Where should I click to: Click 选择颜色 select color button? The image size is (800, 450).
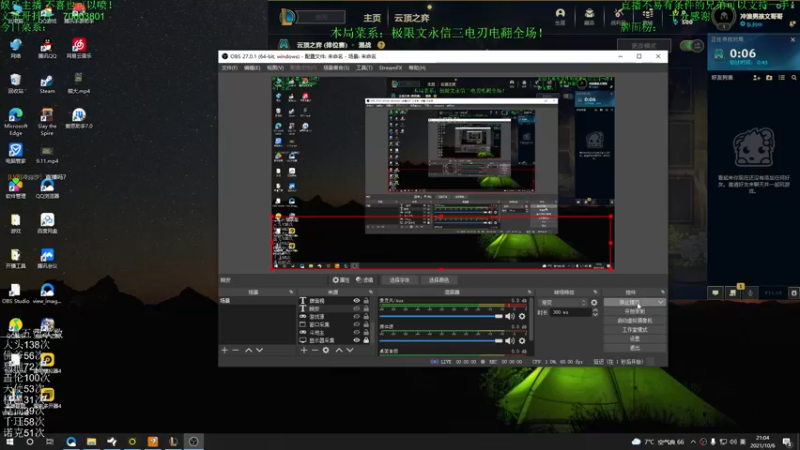439,280
